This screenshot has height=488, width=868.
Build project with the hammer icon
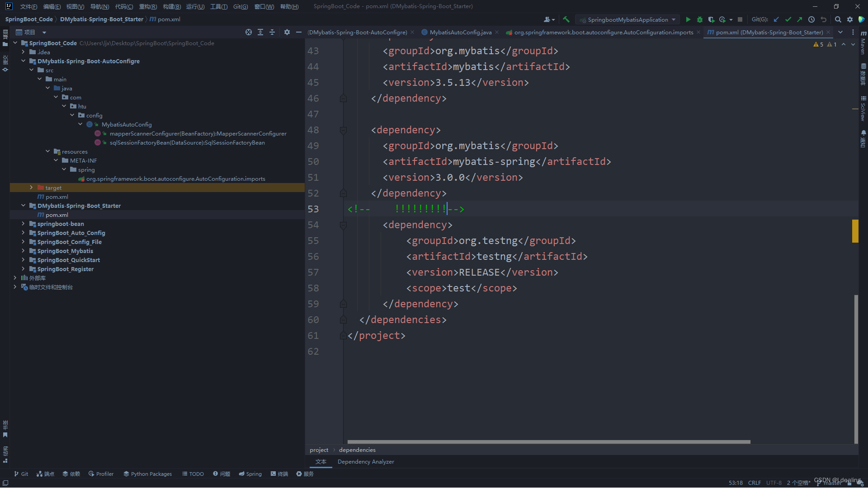[x=566, y=19]
